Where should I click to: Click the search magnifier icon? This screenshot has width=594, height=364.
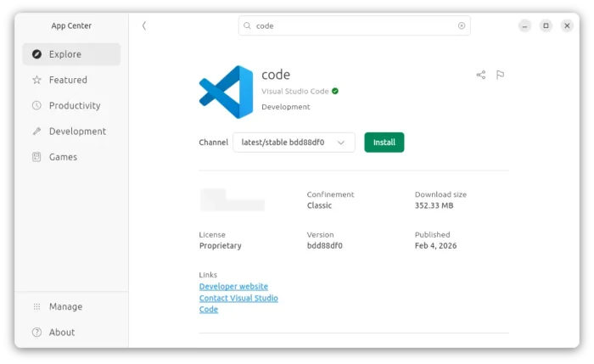[x=248, y=25]
